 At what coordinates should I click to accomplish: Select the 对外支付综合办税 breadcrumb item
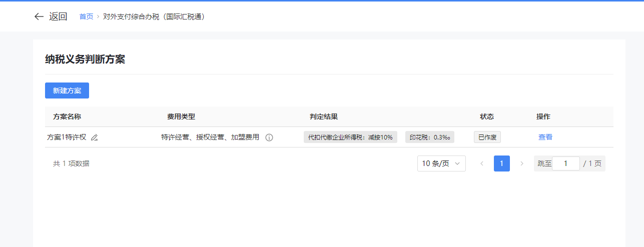point(154,16)
